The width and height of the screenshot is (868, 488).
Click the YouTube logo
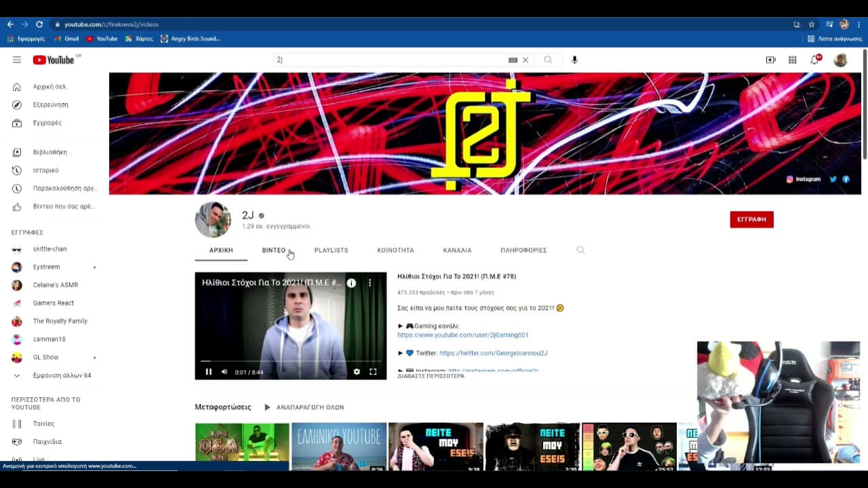[54, 60]
